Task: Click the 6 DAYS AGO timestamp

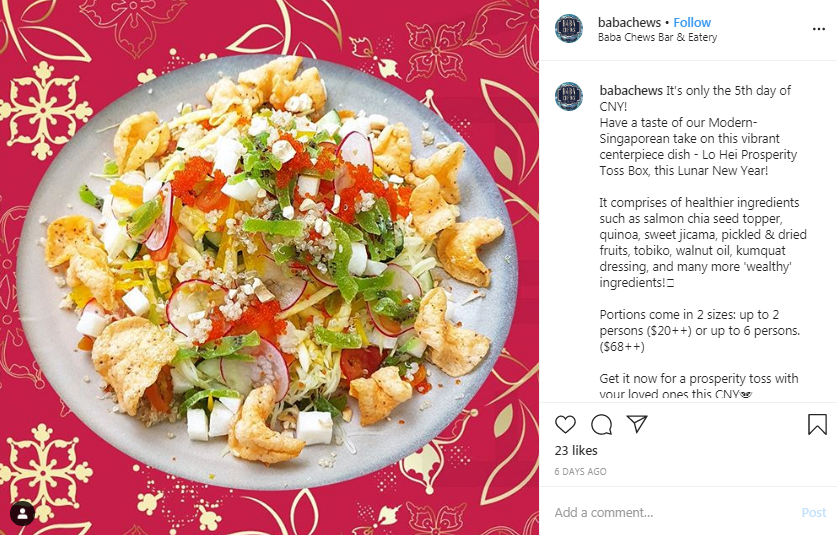Action: 580,471
